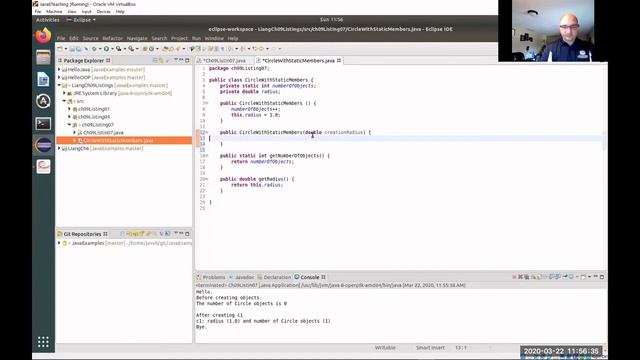Expand JavaExamples in Git Repositories
640x360 pixels.
59,243
